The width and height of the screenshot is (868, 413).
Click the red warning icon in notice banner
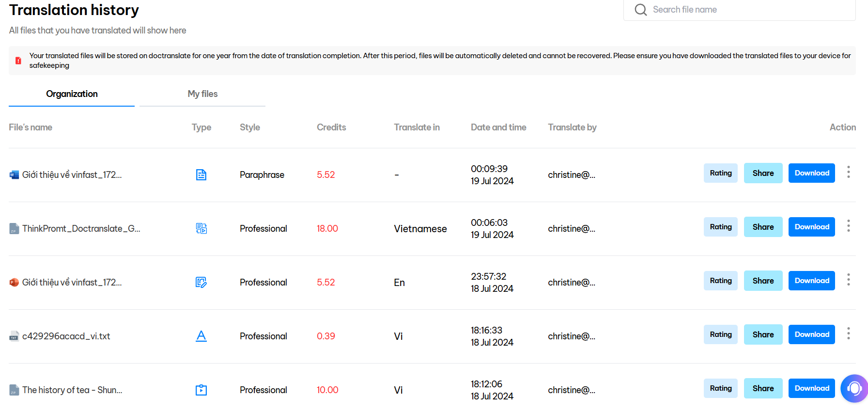tap(18, 61)
